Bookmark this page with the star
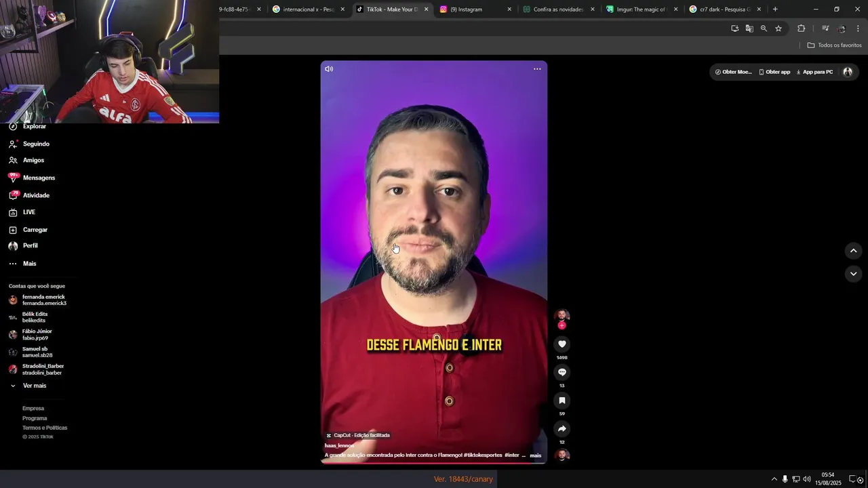 pyautogui.click(x=778, y=28)
